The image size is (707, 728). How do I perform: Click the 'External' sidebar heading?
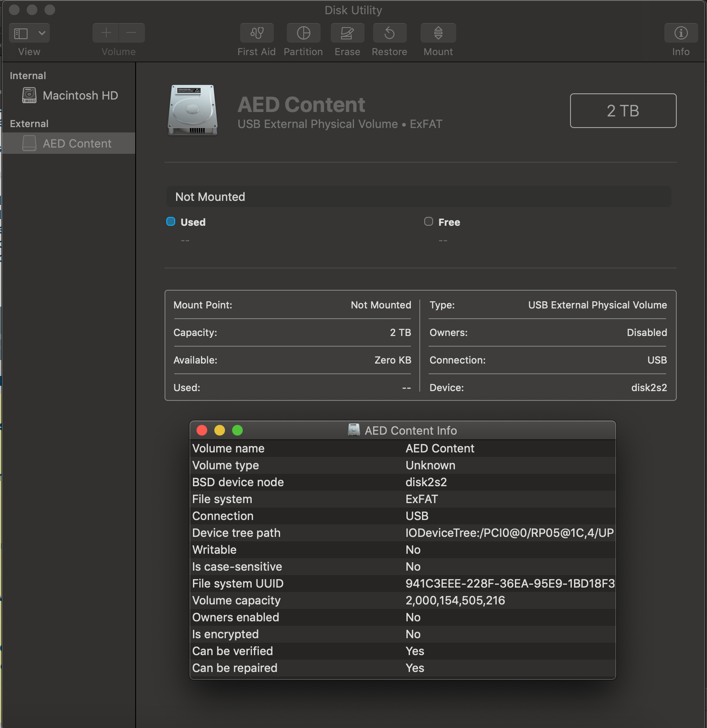(29, 124)
